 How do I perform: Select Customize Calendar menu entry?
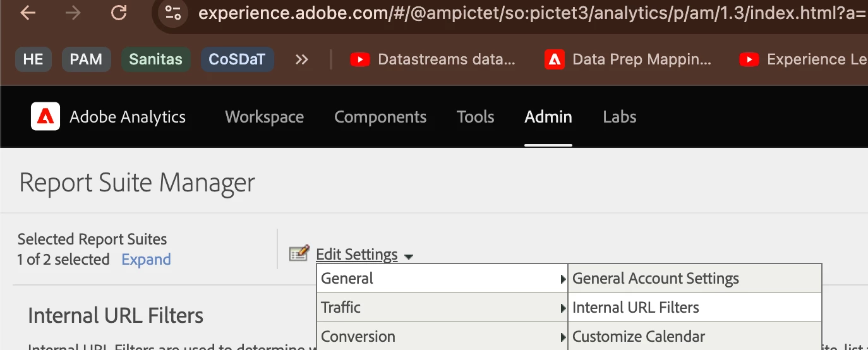click(x=638, y=337)
